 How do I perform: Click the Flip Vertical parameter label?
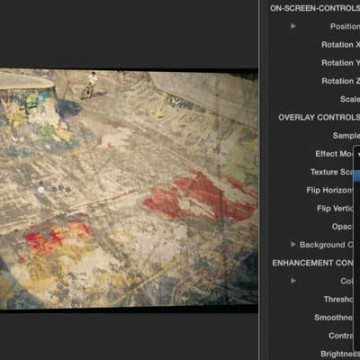coord(334,208)
